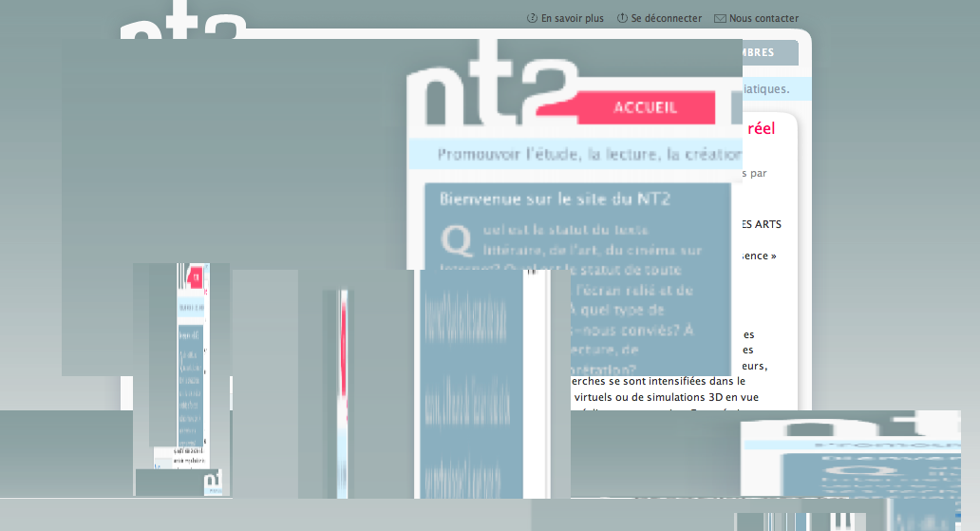980x531 pixels.
Task: Click the tagline "Promouvoir l'étude, la lecture, la création"
Action: point(590,155)
